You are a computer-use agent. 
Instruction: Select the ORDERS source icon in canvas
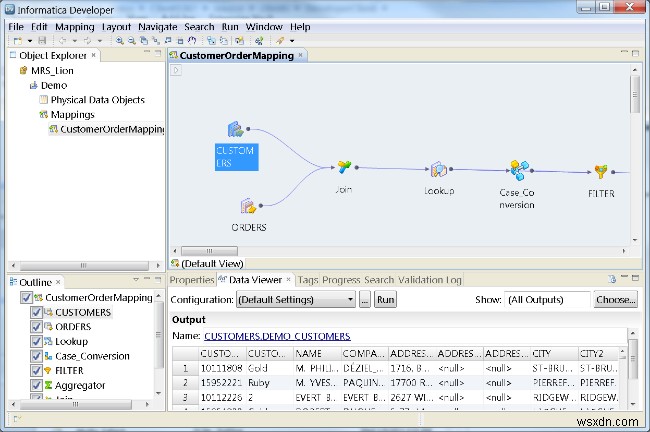[x=248, y=207]
